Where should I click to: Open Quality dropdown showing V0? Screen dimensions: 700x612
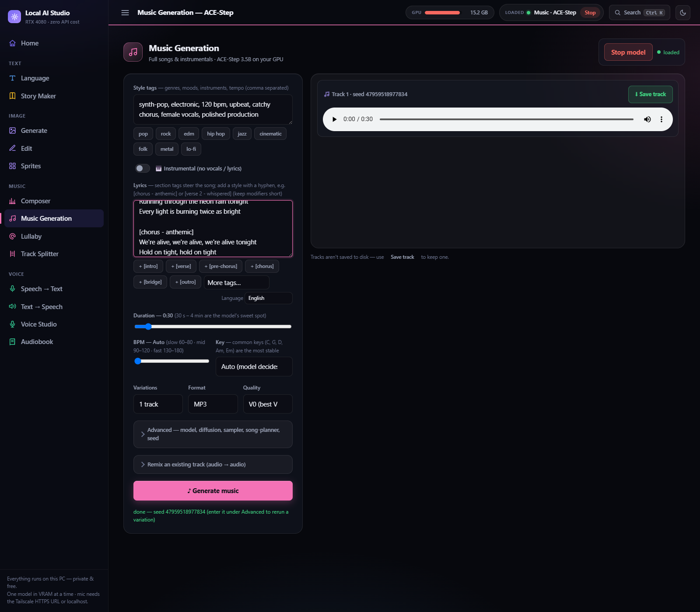tap(268, 404)
